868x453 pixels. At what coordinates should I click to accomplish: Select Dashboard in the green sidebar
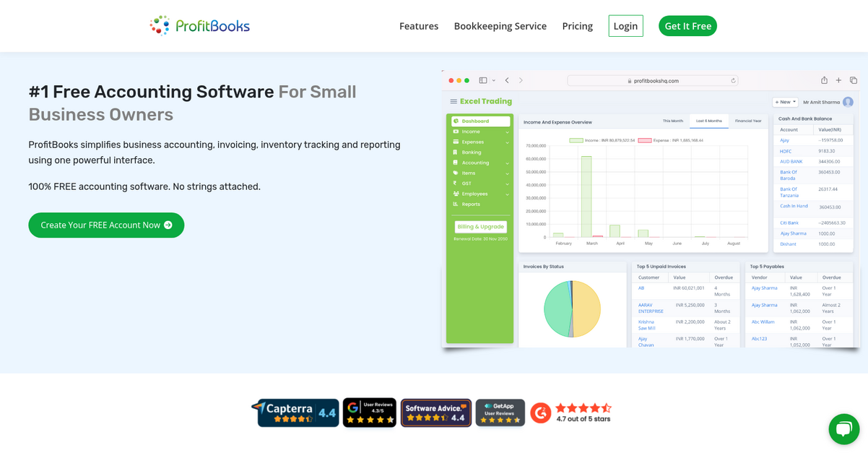pos(480,121)
